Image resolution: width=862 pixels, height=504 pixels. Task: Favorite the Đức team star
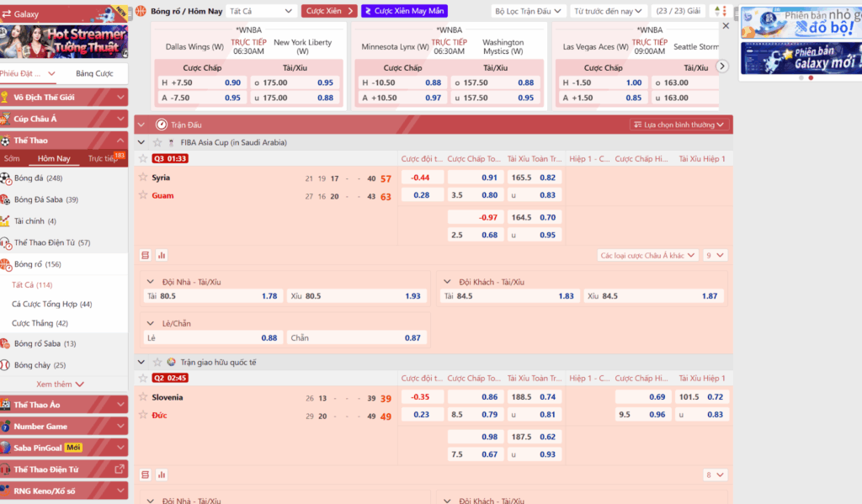[143, 415]
